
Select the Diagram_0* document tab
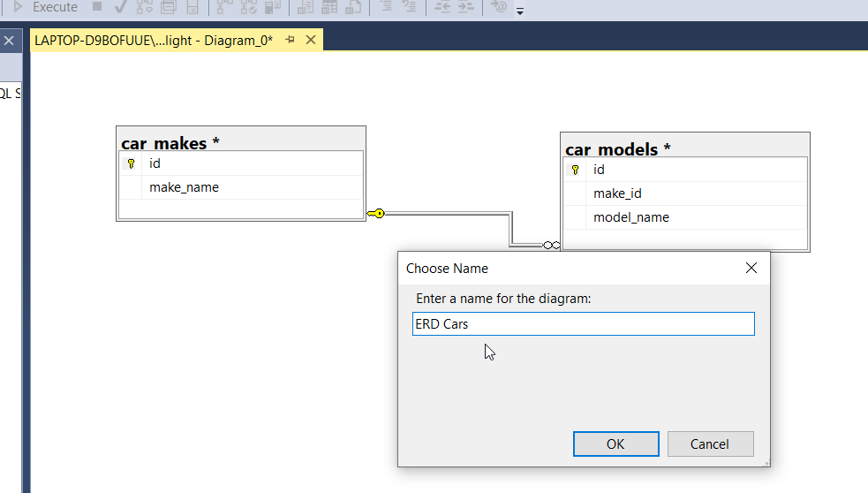click(154, 41)
